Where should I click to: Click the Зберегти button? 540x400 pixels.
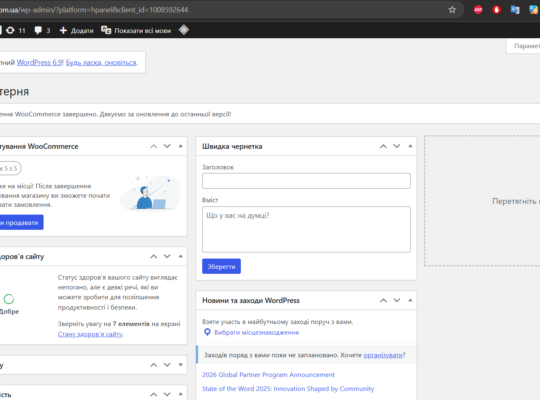(221, 266)
